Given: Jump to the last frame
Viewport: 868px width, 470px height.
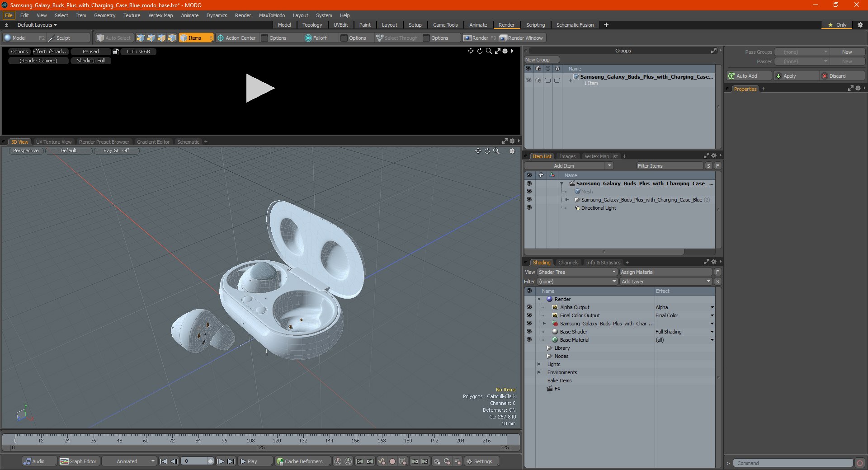Looking at the screenshot, I should (x=231, y=461).
